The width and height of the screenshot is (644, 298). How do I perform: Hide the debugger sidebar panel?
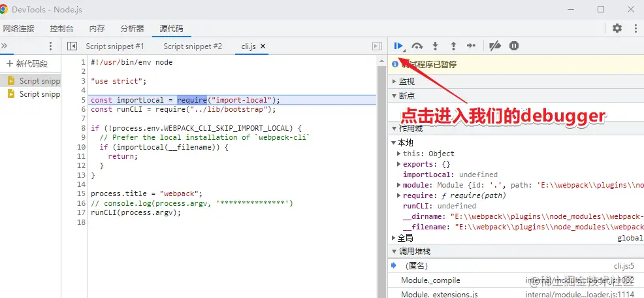[377, 46]
